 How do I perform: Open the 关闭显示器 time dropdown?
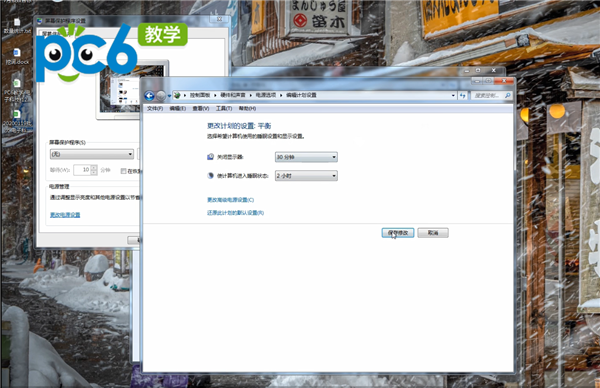coord(306,157)
